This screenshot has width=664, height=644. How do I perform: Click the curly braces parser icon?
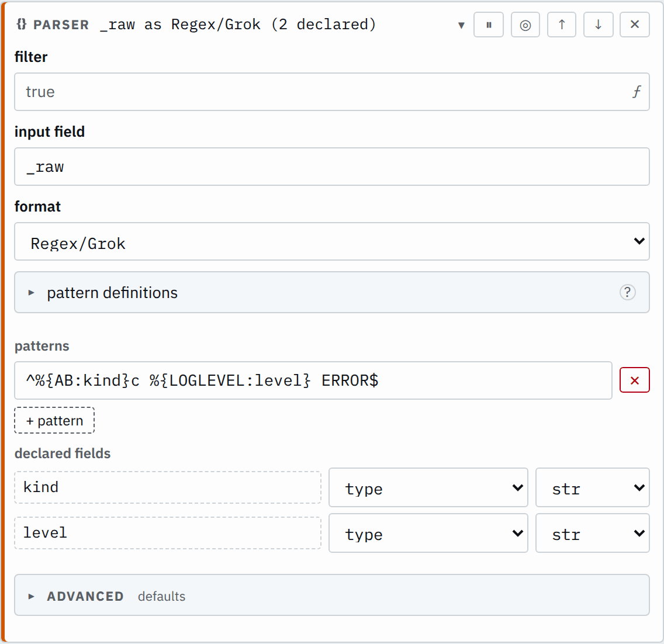coord(21,25)
